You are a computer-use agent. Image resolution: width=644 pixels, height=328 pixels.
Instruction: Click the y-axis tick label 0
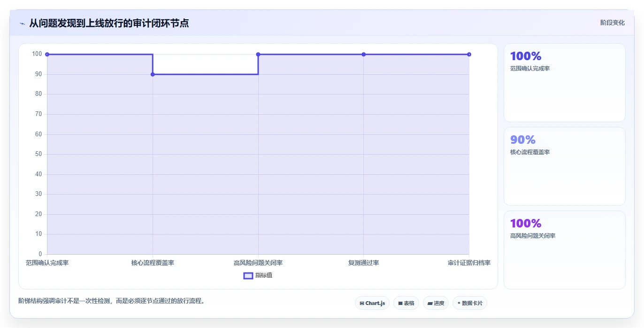(x=40, y=254)
